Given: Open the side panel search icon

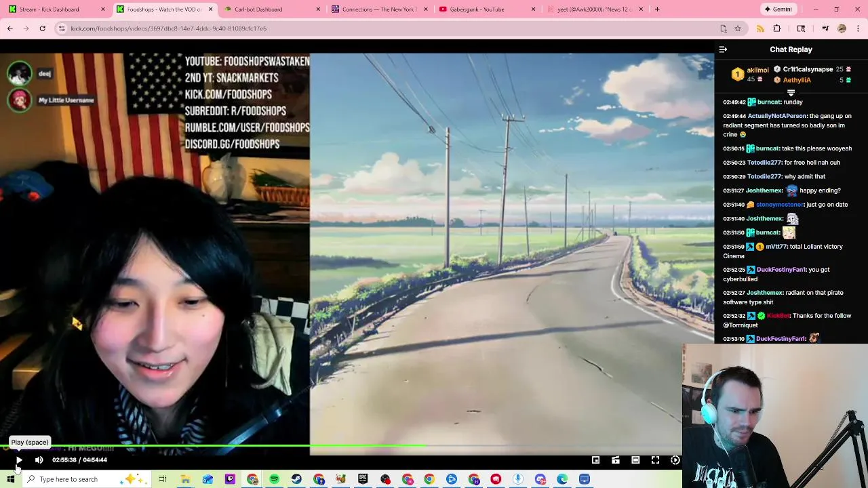Looking at the screenshot, I should click(801, 28).
